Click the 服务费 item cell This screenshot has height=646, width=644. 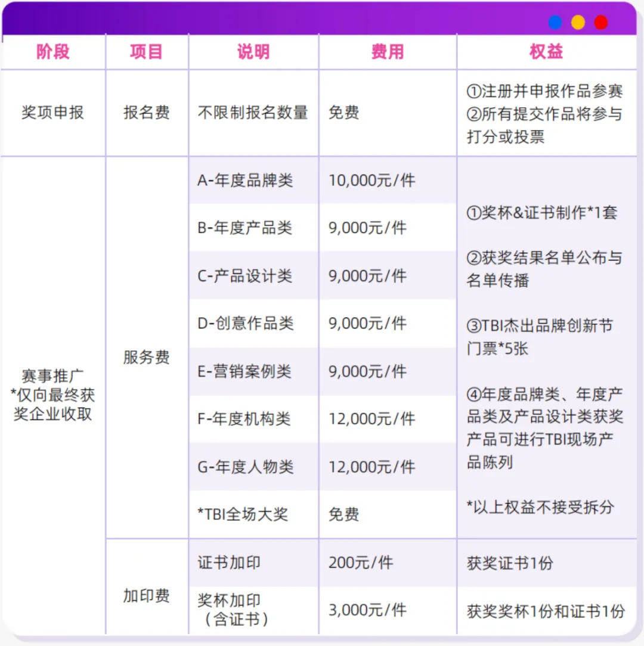pos(146,357)
